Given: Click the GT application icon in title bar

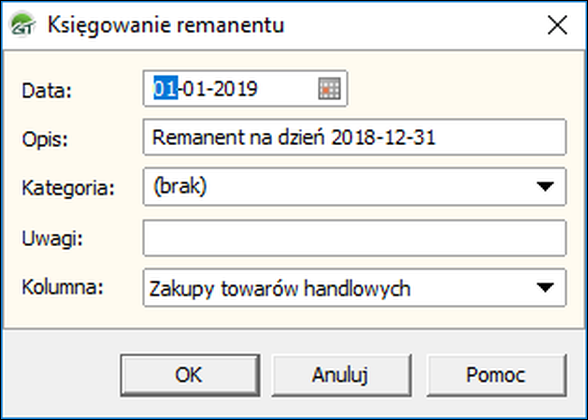Looking at the screenshot, I should coord(22,24).
